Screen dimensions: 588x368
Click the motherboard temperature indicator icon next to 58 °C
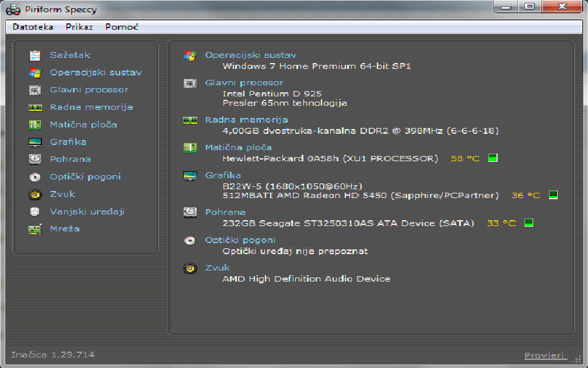492,158
